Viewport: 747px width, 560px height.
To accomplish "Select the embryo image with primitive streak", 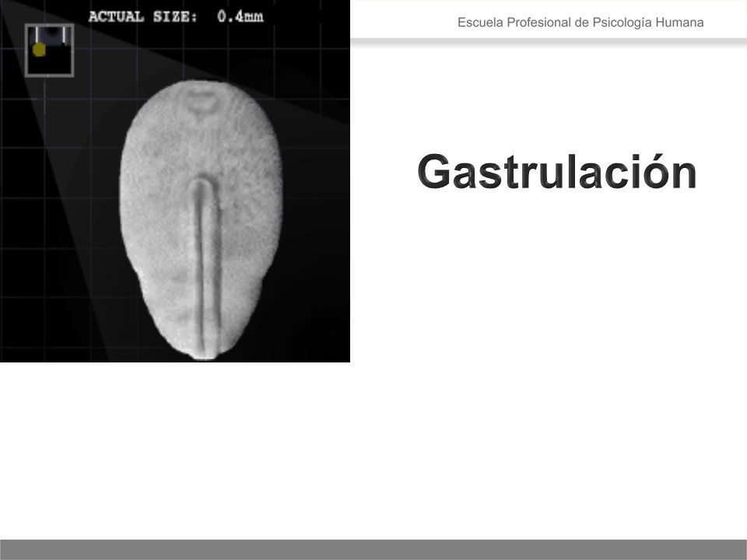I will pos(175,181).
